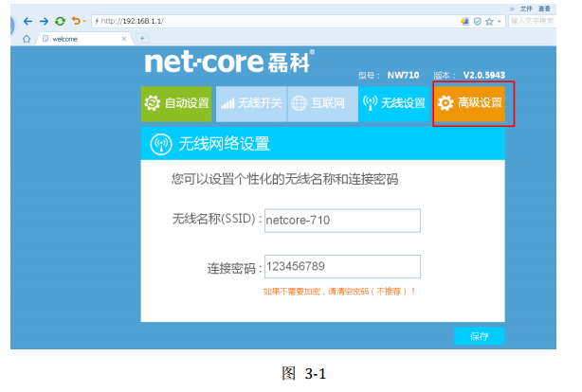Click the 无线网络设置 panel heading
This screenshot has width=582, height=392.
point(224,144)
